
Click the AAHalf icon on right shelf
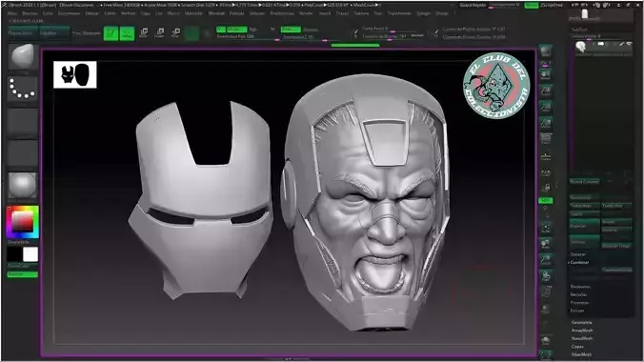pyautogui.click(x=546, y=123)
